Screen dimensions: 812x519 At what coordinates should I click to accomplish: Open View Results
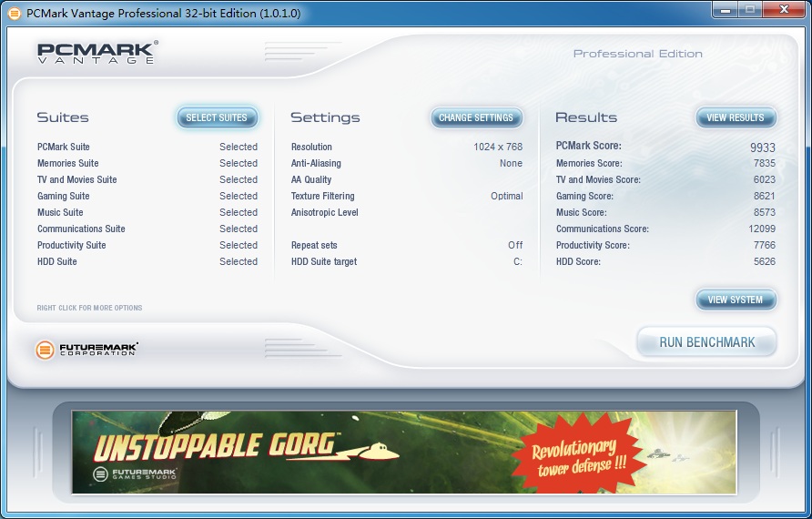tap(736, 117)
